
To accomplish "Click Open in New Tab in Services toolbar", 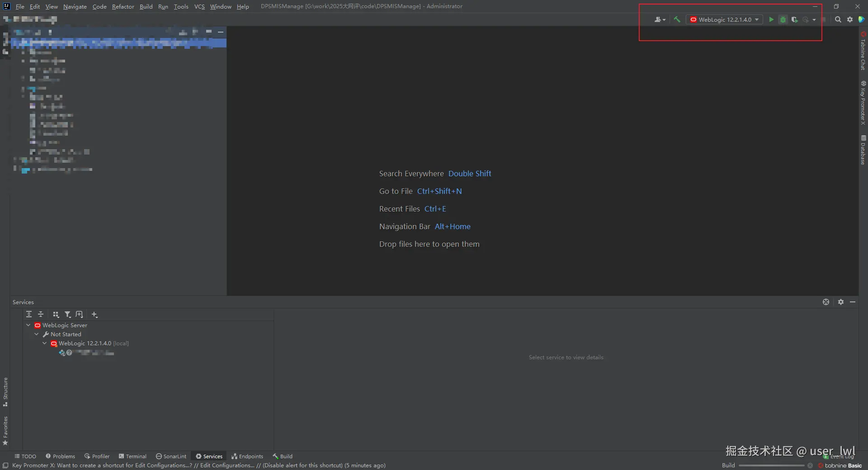I will coord(79,314).
